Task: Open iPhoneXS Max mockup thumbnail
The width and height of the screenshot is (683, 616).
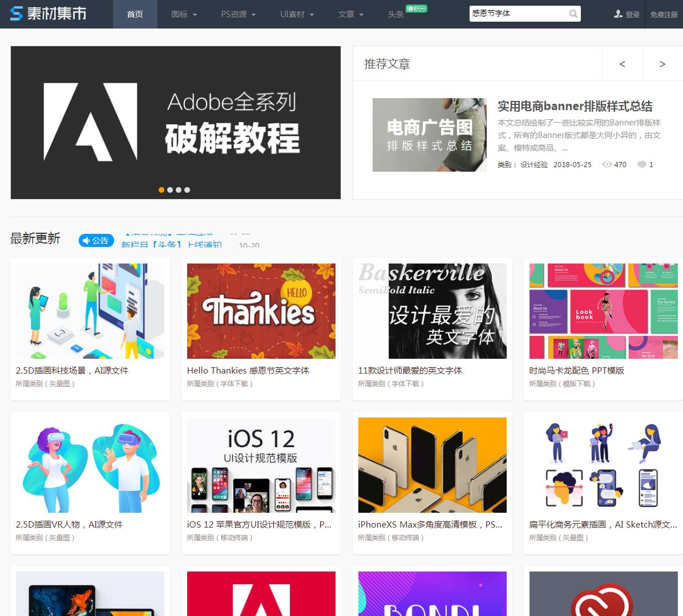Action: click(433, 465)
